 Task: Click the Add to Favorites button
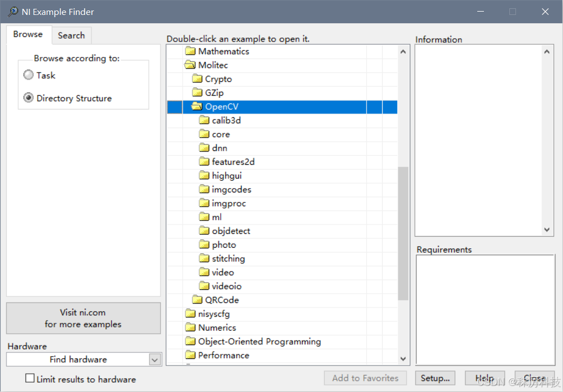pos(365,378)
